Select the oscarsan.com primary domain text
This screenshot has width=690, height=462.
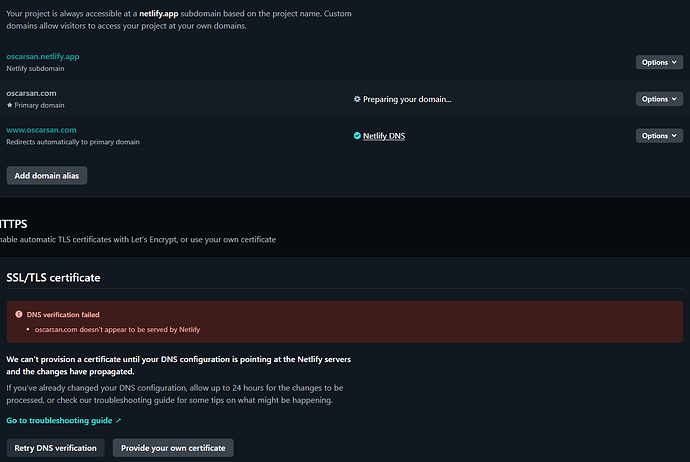(31, 93)
